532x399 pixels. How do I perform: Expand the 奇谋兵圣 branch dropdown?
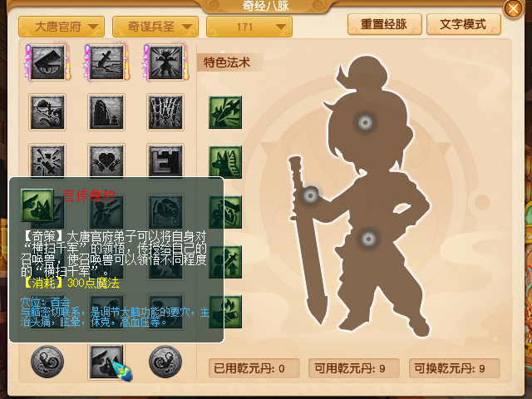[155, 27]
